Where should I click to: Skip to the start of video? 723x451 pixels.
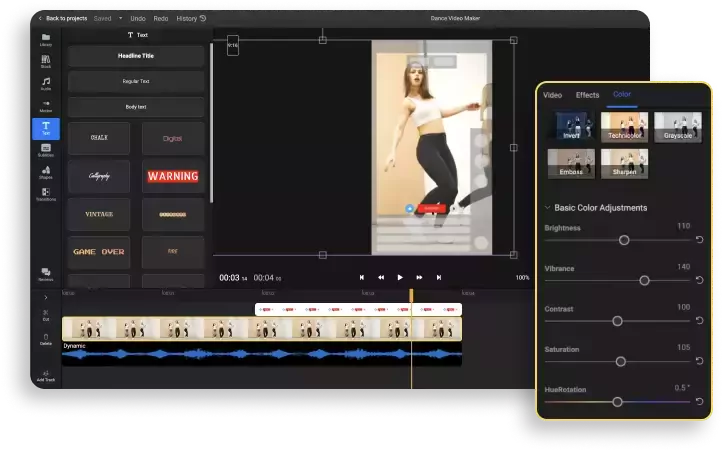pos(362,278)
